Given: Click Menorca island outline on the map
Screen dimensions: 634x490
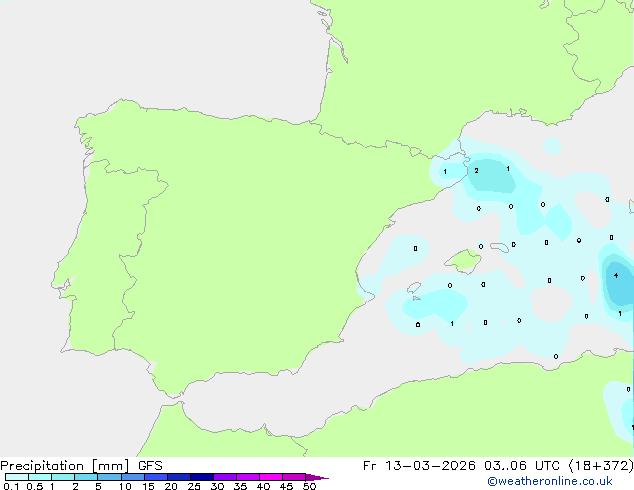Looking at the screenshot, I should coord(500,247).
